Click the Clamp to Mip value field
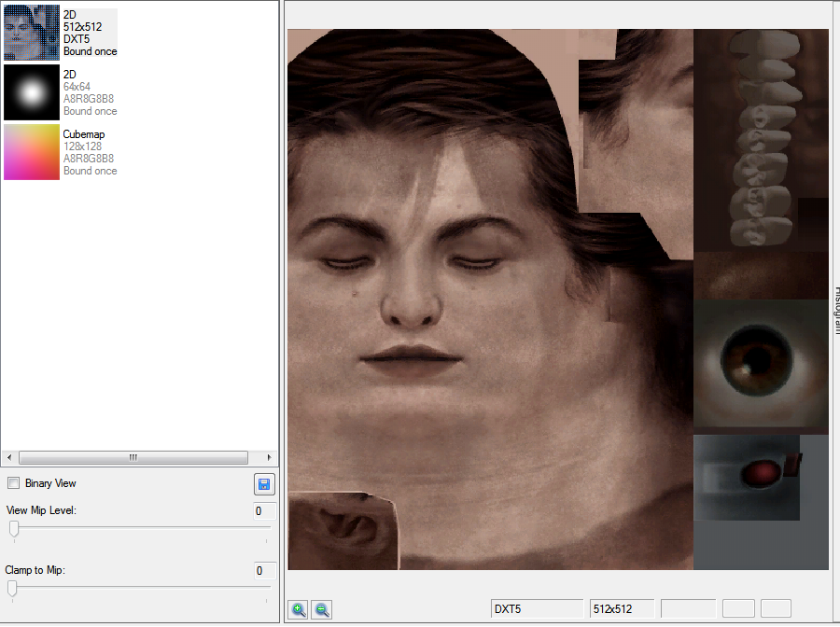Screen dimensions: 840x627 coord(264,571)
